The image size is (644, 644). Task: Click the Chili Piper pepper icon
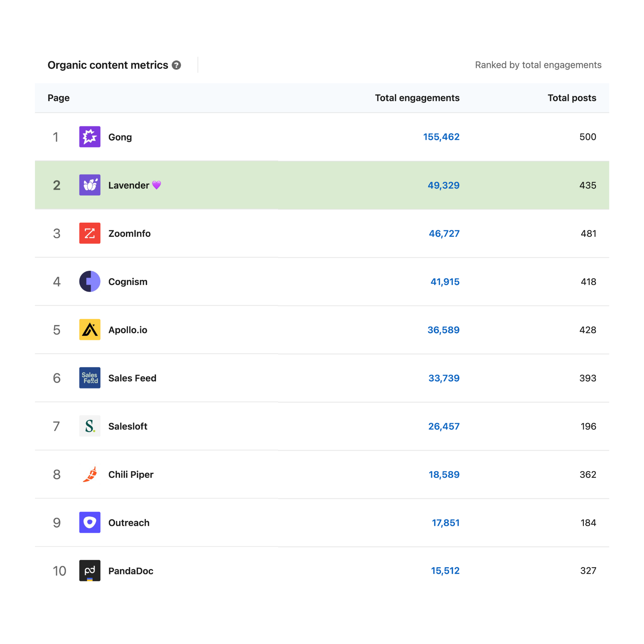[89, 474]
